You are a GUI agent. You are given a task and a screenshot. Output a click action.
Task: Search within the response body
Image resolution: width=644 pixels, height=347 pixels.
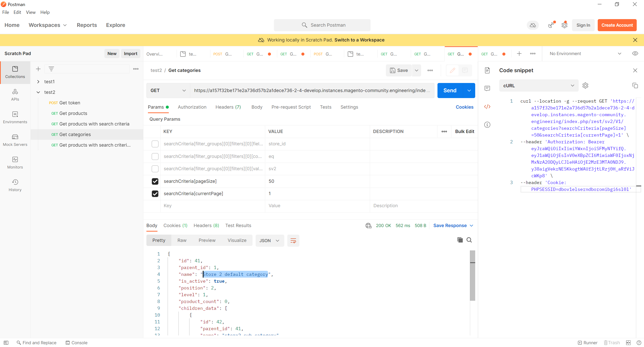click(469, 240)
